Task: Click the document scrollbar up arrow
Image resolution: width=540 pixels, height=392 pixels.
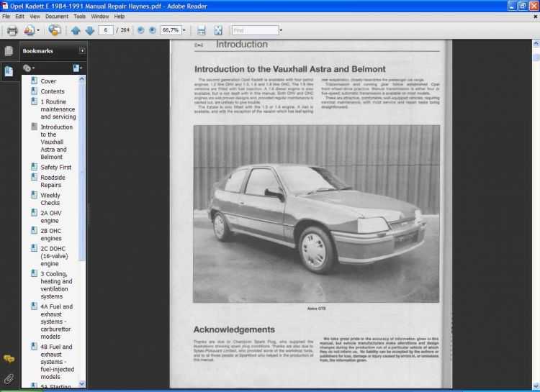Action: 536,43
